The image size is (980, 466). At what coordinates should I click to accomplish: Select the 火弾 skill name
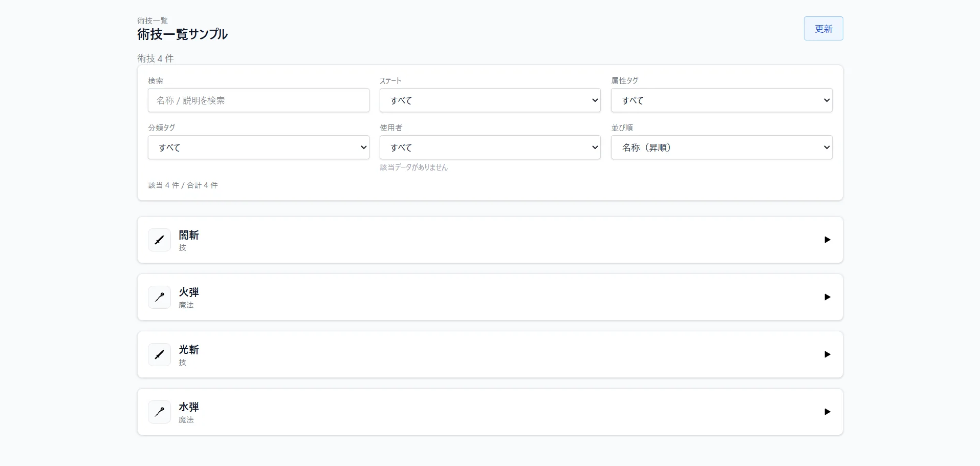point(189,292)
